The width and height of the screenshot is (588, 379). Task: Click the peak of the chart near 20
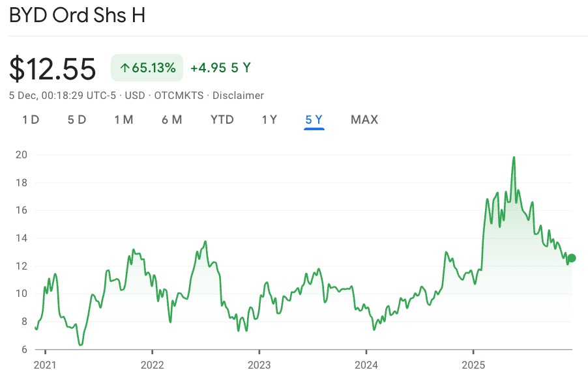click(514, 157)
